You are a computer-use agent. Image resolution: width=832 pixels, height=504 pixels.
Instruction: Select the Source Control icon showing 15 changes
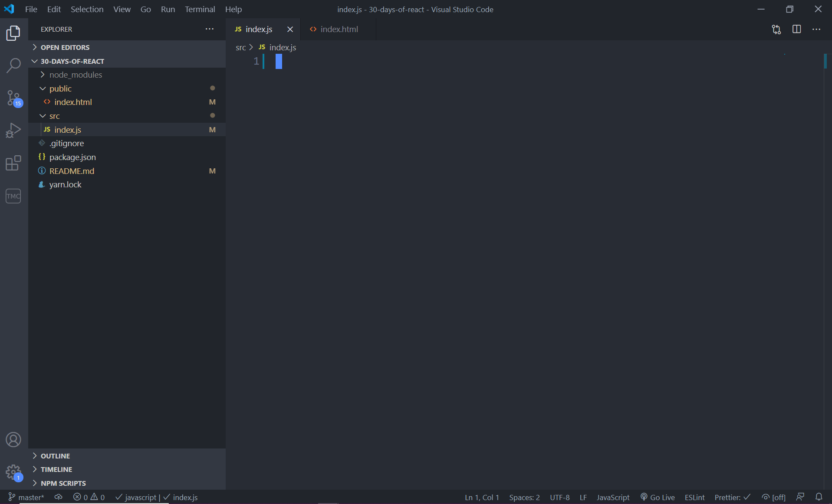click(13, 98)
